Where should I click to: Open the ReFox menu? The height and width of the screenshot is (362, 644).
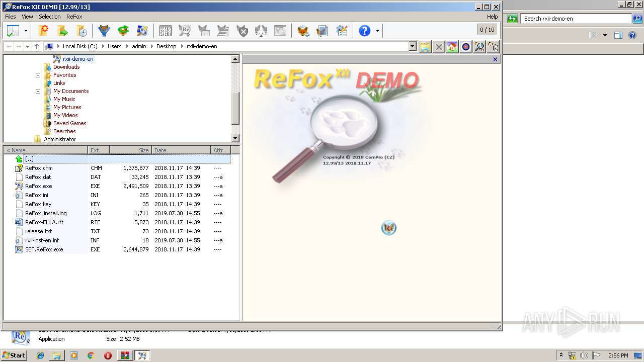(x=74, y=17)
